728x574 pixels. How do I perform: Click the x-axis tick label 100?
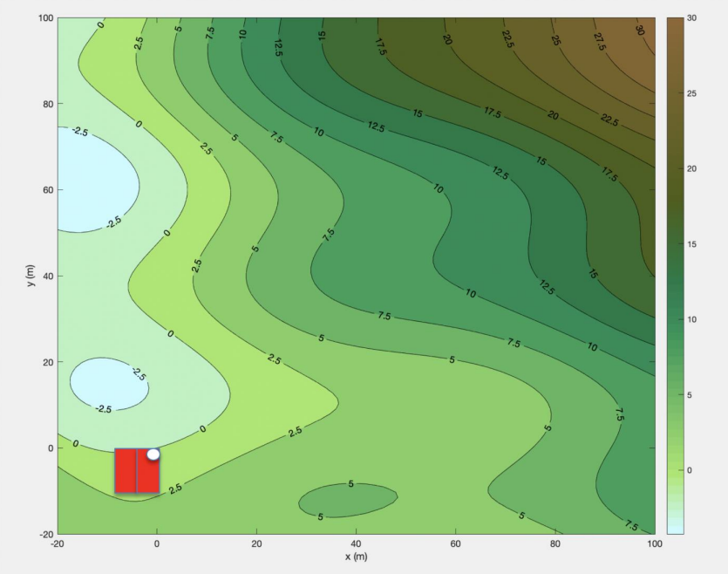pos(654,543)
